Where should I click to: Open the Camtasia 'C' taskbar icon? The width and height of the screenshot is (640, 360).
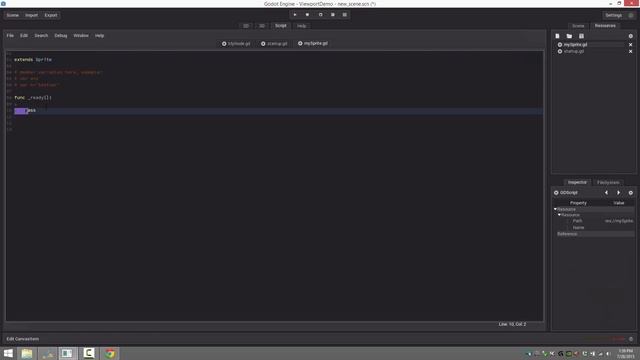coord(89,353)
